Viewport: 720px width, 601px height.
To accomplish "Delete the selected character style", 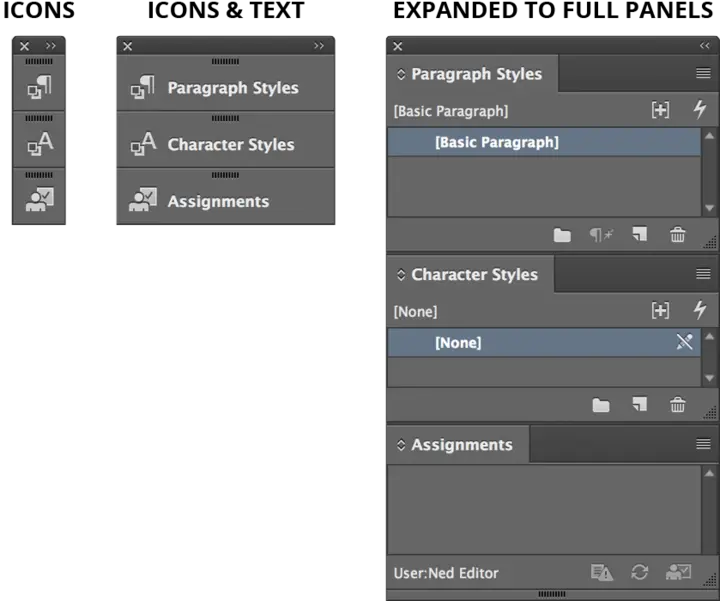I will pos(677,404).
